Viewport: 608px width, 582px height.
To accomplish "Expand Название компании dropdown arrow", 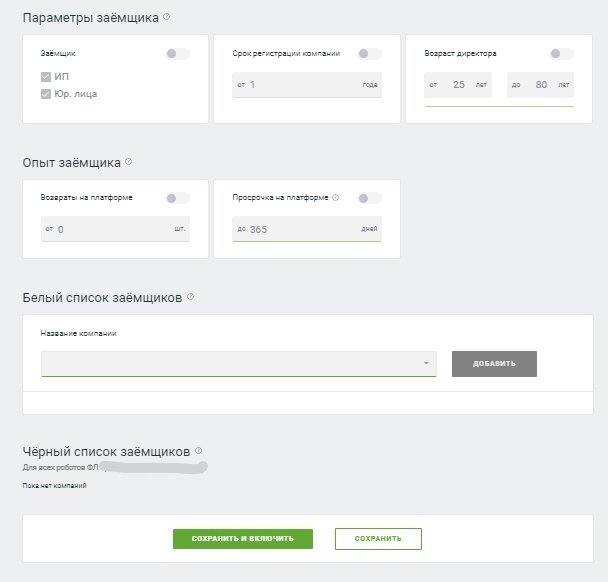I will click(426, 363).
